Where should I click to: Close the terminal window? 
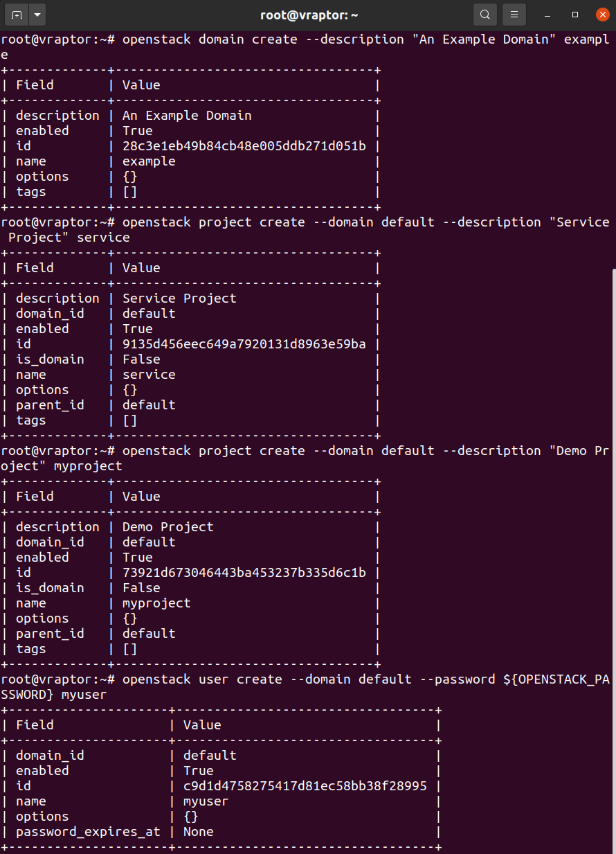(x=601, y=14)
